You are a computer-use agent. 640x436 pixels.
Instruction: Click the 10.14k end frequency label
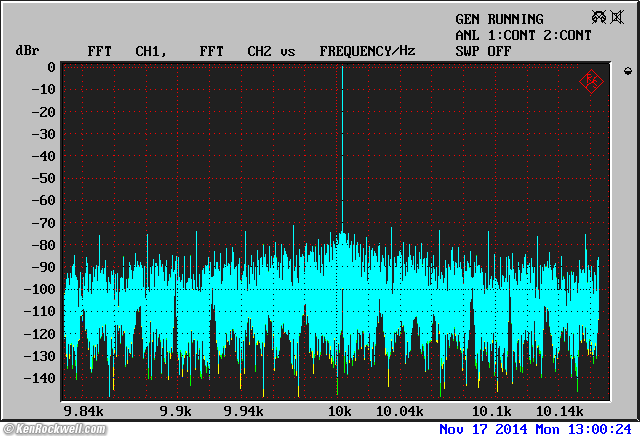coord(560,411)
